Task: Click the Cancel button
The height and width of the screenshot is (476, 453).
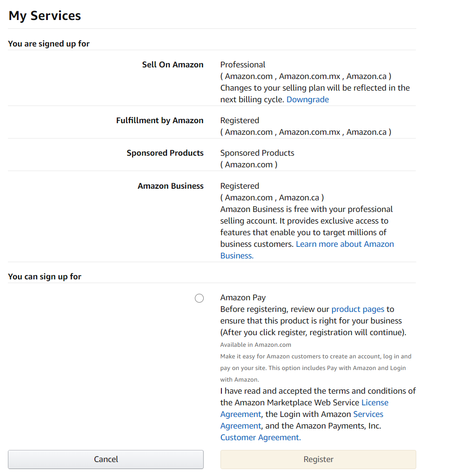Action: pyautogui.click(x=106, y=459)
